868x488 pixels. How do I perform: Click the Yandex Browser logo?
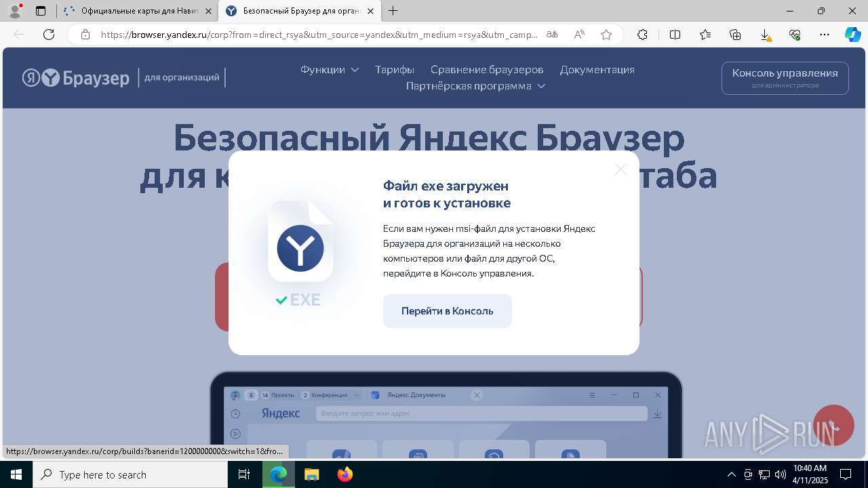[x=76, y=78]
